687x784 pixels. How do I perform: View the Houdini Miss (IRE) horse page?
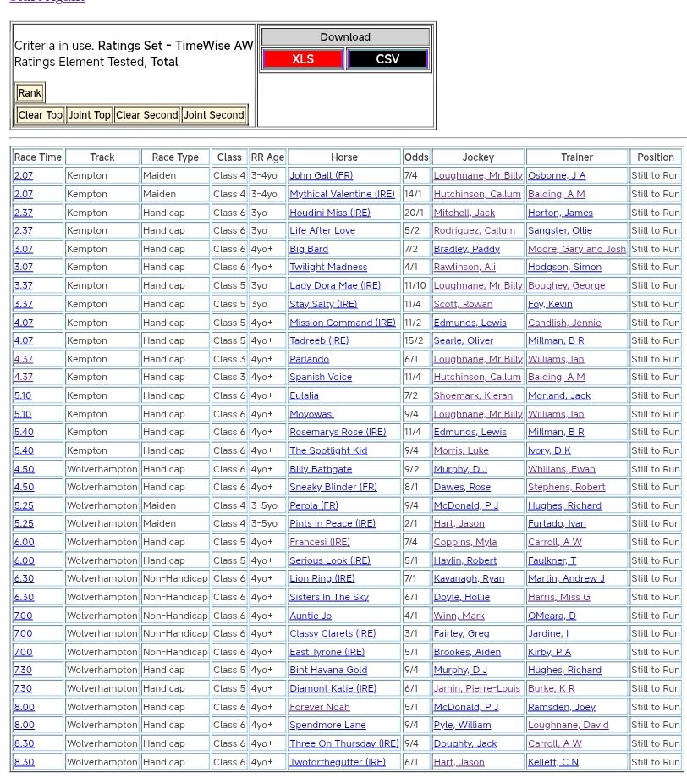pos(329,213)
